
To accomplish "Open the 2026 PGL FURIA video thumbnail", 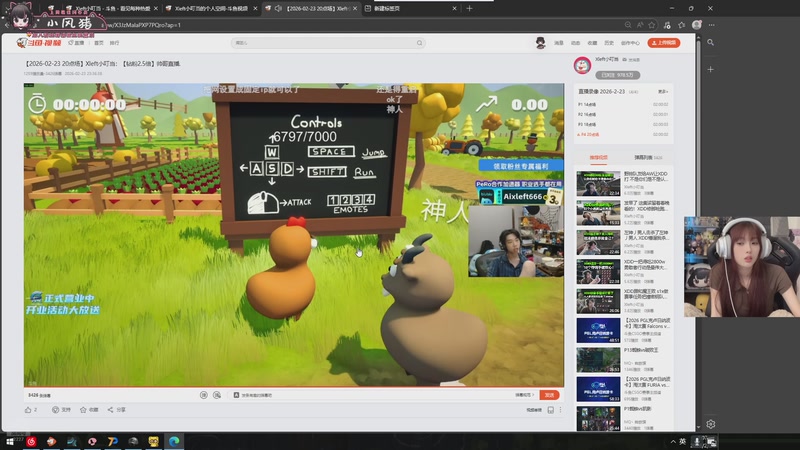I will 598,389.
